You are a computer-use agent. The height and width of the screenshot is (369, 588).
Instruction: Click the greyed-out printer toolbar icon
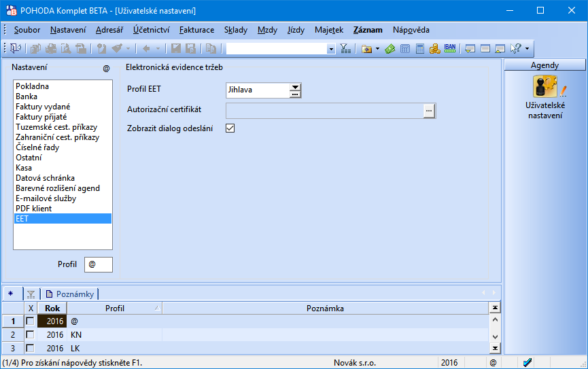point(51,48)
